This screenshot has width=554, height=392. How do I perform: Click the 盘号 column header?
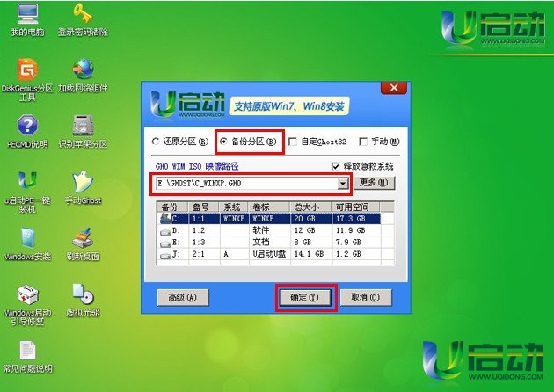[x=204, y=207]
